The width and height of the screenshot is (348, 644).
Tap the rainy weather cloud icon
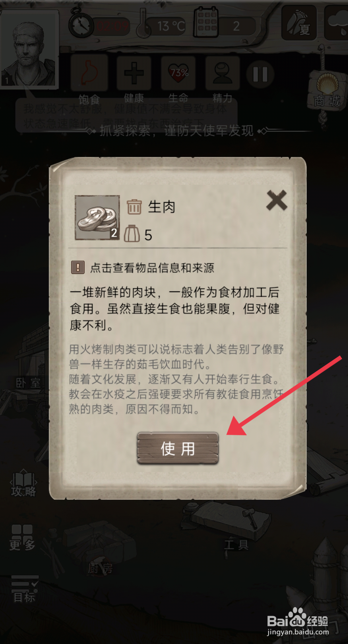tap(337, 23)
